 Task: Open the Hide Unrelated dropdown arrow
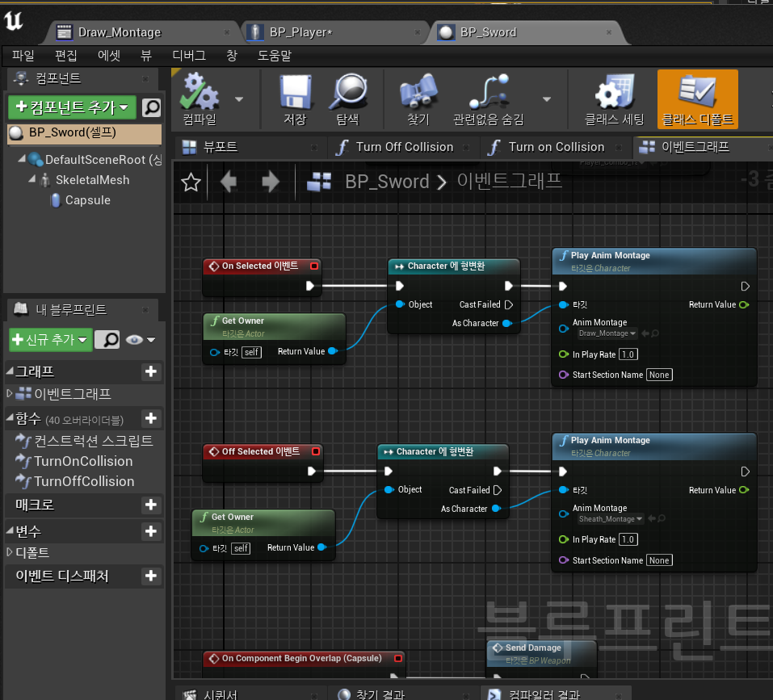tap(547, 99)
